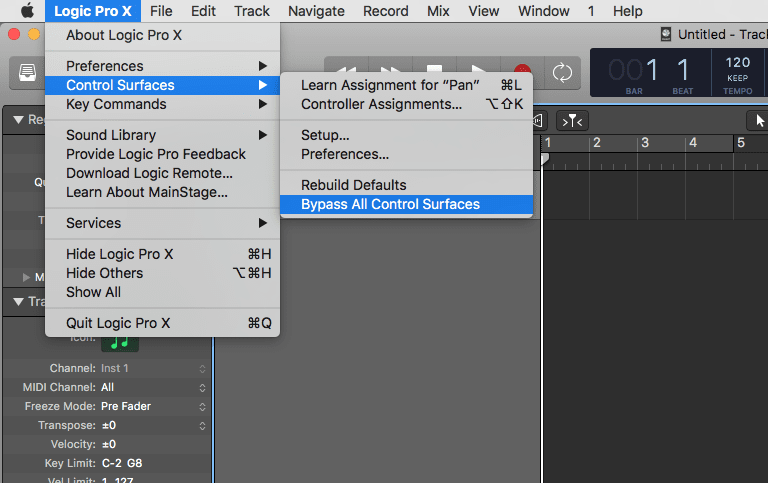Click the green music notes track icon
The height and width of the screenshot is (483, 768).
[x=120, y=344]
